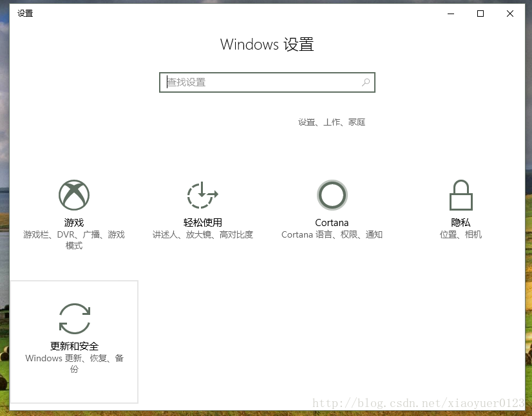Open the 更新和安全 refresh arrows icon
The height and width of the screenshot is (416, 532).
75,318
